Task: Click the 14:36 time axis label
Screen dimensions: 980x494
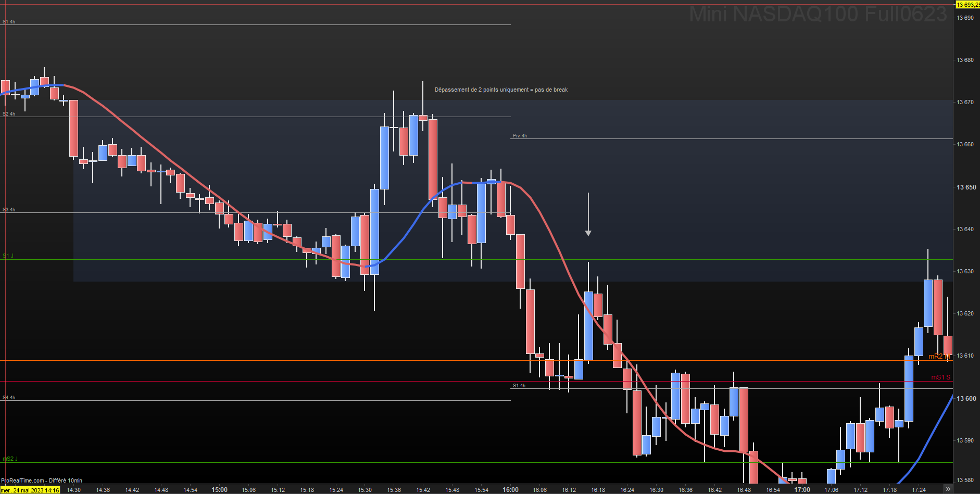Action: (x=103, y=490)
